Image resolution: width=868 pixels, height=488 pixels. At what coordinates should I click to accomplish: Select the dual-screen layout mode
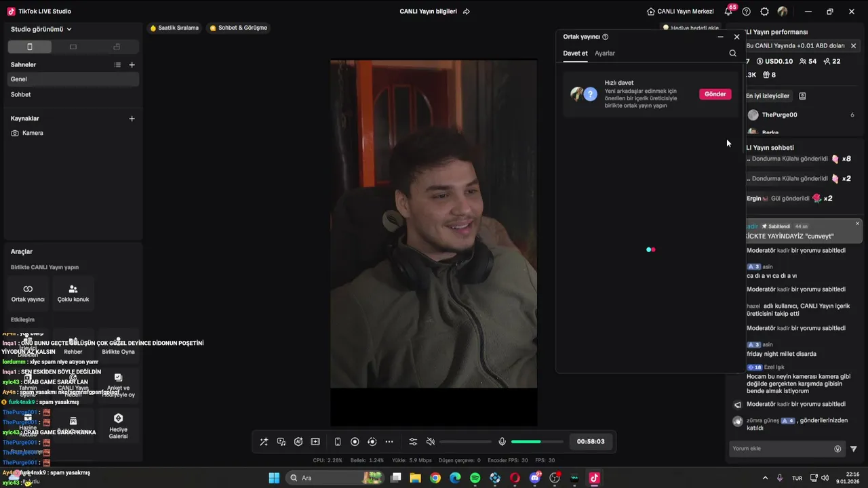pos(117,47)
